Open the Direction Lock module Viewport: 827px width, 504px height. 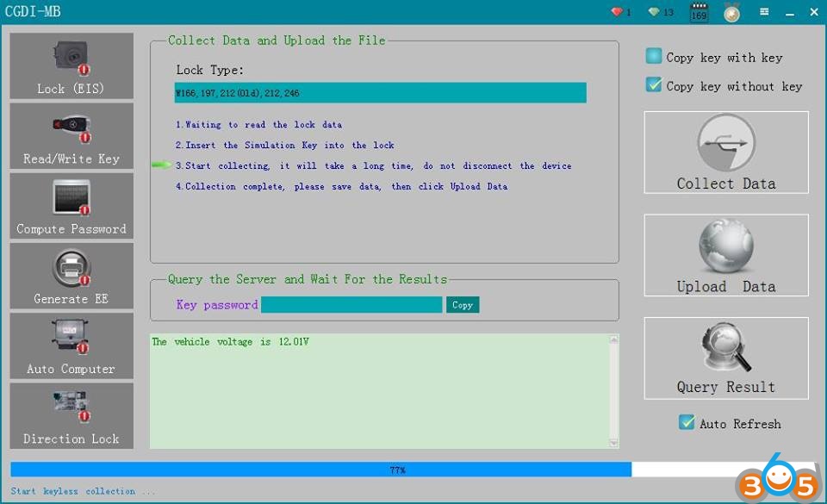pyautogui.click(x=72, y=415)
